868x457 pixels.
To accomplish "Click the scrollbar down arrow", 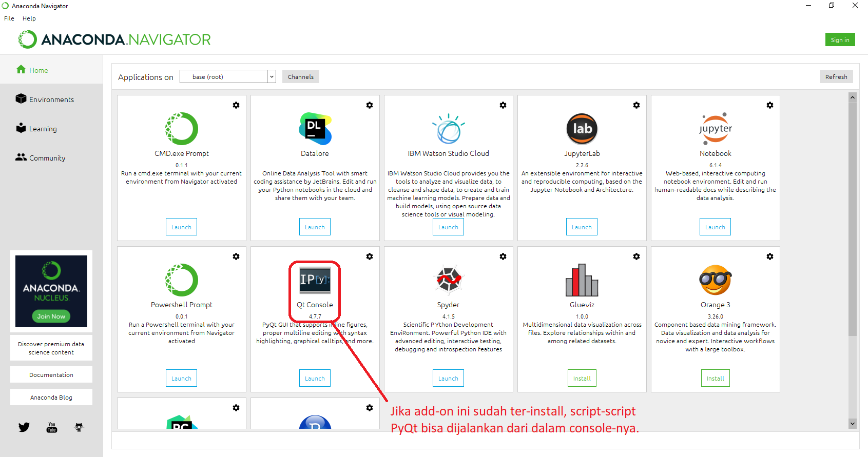I will 853,424.
